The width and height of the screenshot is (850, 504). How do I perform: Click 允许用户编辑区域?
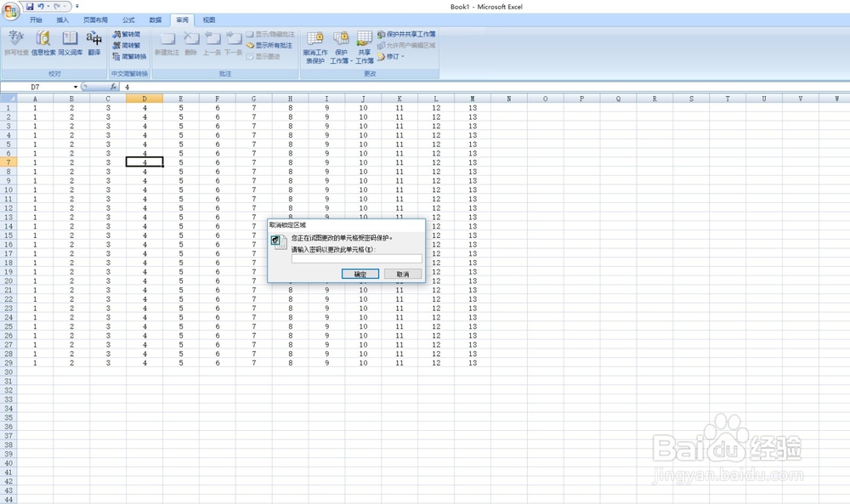(x=406, y=46)
